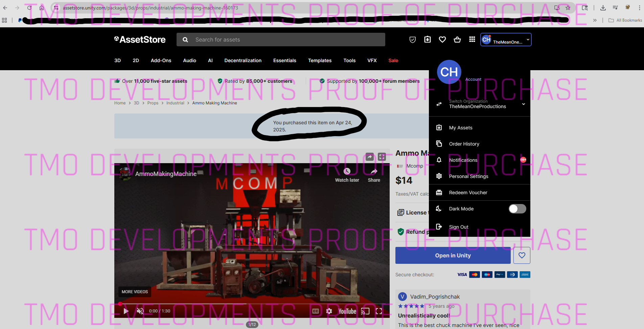
Task: Toggle the Dark Mode switch
Action: point(517,209)
